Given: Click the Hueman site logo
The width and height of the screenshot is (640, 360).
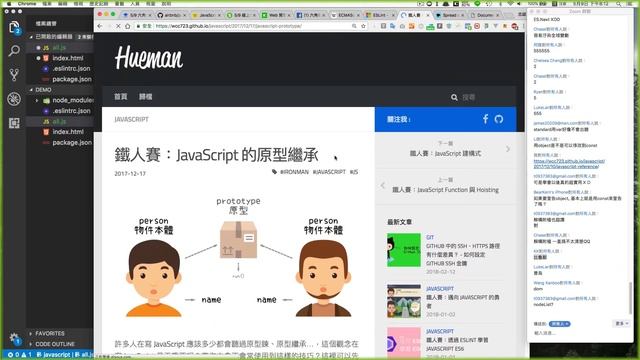Looking at the screenshot, I should [x=149, y=58].
